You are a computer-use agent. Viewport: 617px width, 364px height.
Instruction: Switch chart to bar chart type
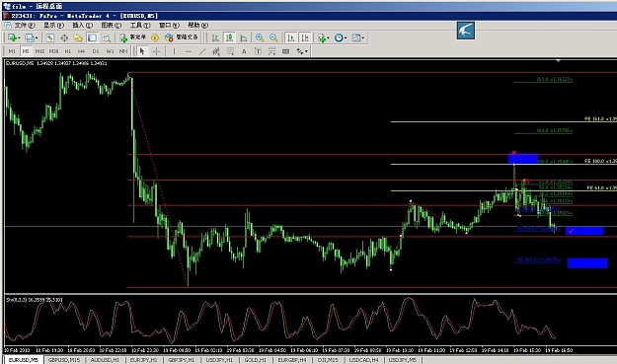215,37
